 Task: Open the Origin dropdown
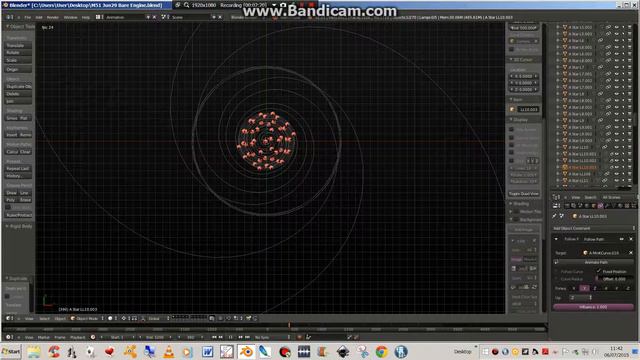point(18,69)
